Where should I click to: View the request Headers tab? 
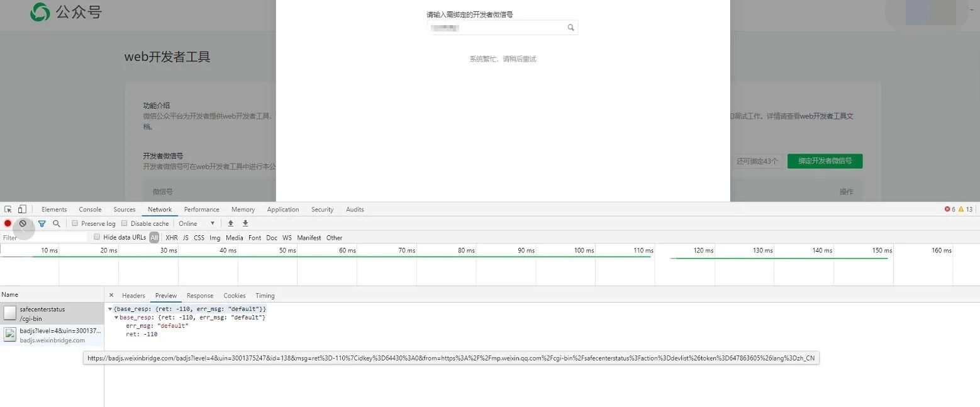[133, 296]
